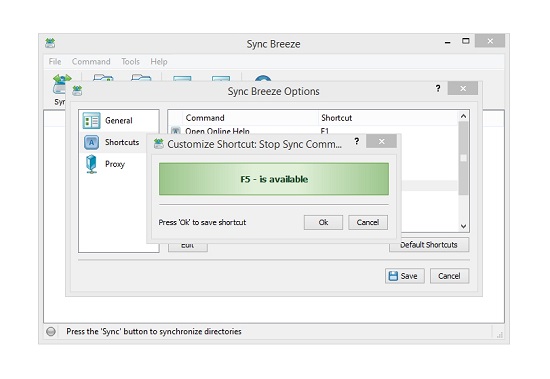Click the F1 shortcut cell
550x379 pixels.
325,131
